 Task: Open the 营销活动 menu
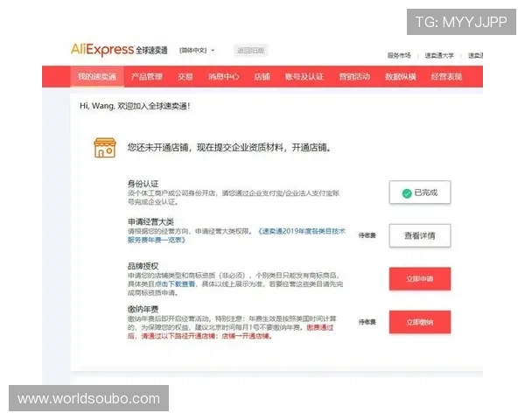coord(354,77)
